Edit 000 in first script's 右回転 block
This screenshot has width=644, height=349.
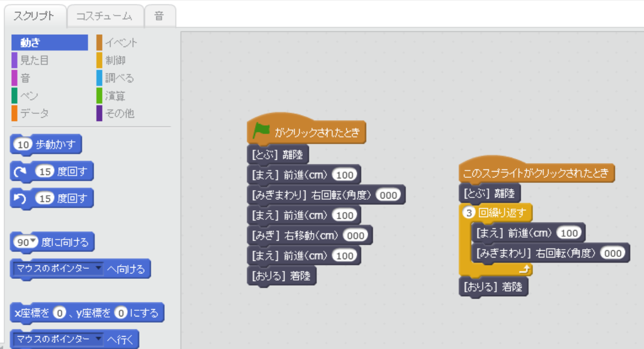click(x=388, y=195)
